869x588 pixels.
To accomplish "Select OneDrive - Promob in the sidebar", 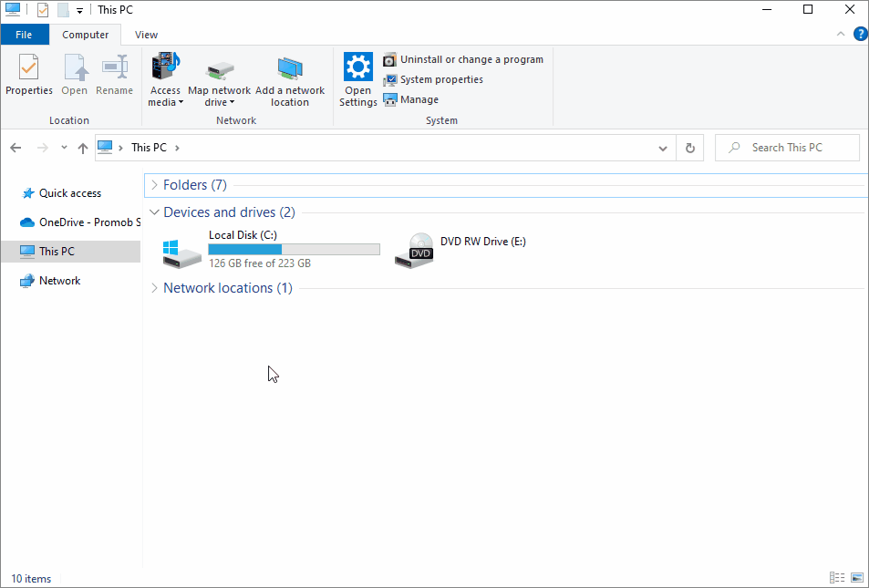I will coord(79,222).
